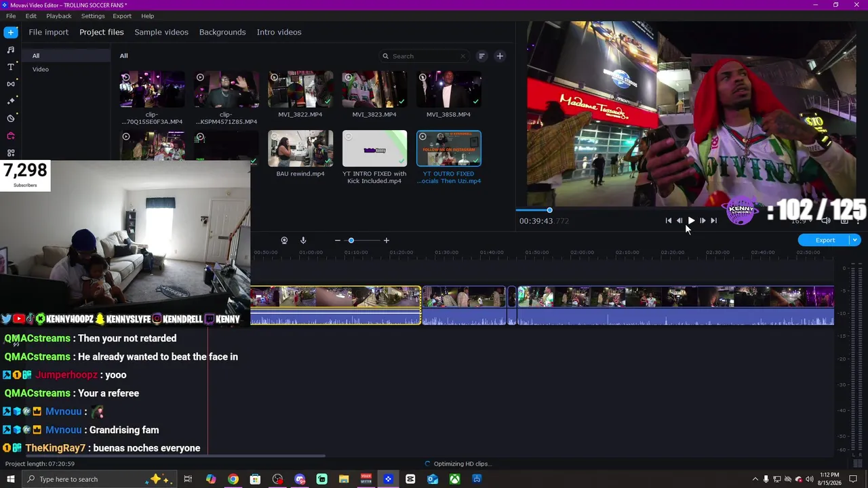This screenshot has width=868, height=488.
Task: Open the Sounds music-note tab
Action: point(11,49)
